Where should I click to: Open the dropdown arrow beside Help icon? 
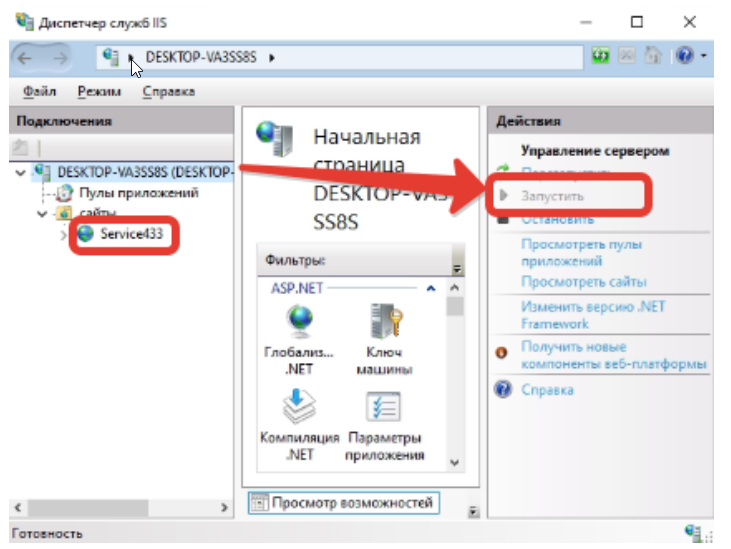click(703, 56)
